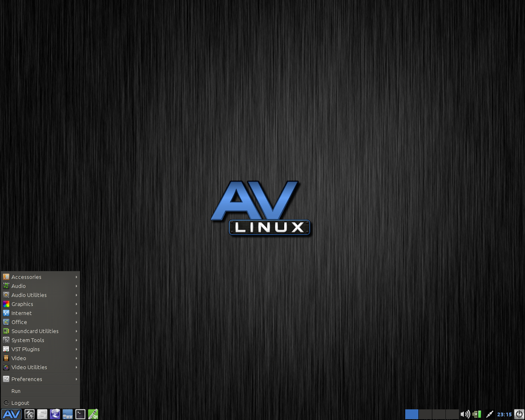
Task: Open the Video menu category
Action: point(40,358)
